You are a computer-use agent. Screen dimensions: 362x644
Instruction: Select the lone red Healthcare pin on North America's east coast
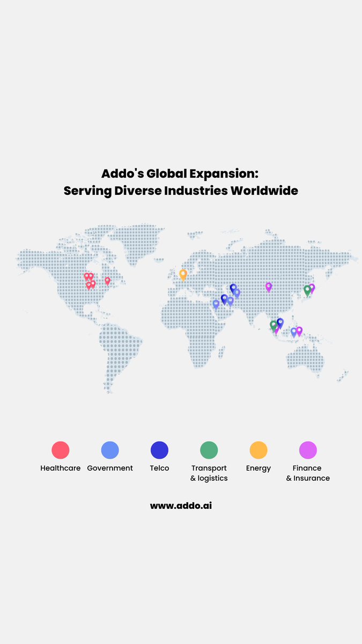coord(107,281)
